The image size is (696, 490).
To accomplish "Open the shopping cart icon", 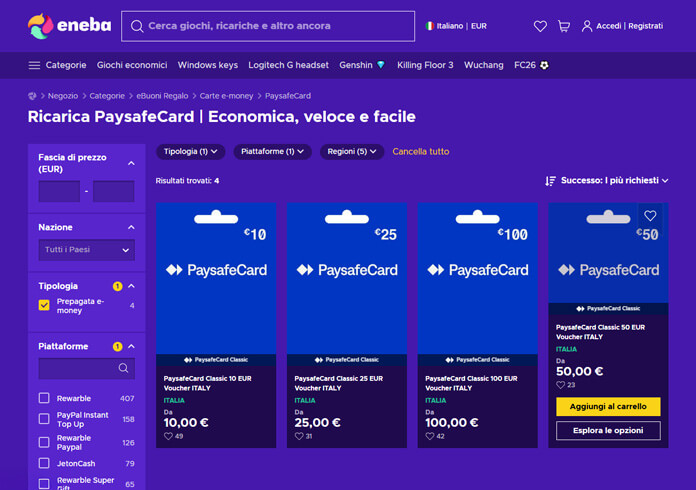I will (x=564, y=26).
